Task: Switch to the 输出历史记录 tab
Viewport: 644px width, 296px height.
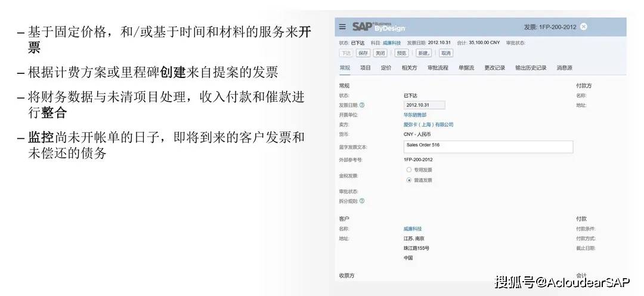Action: pos(531,68)
